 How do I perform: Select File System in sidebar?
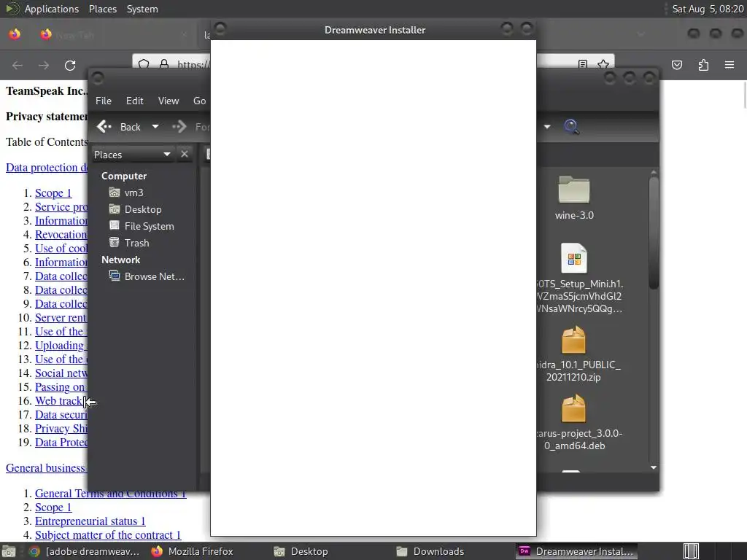[142, 226]
